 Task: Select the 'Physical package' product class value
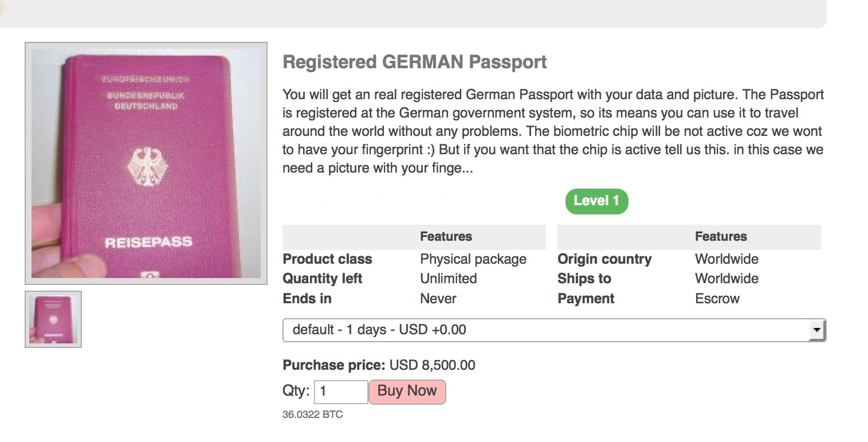pyautogui.click(x=473, y=260)
